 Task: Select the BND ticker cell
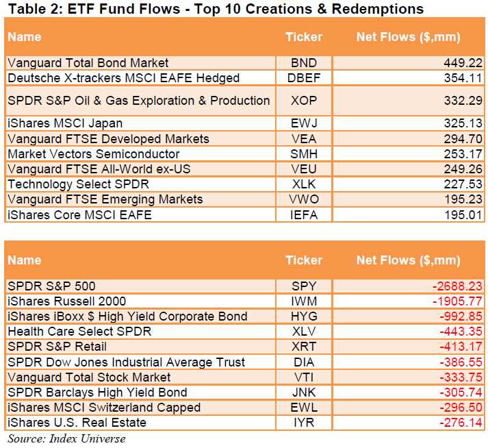click(x=303, y=63)
